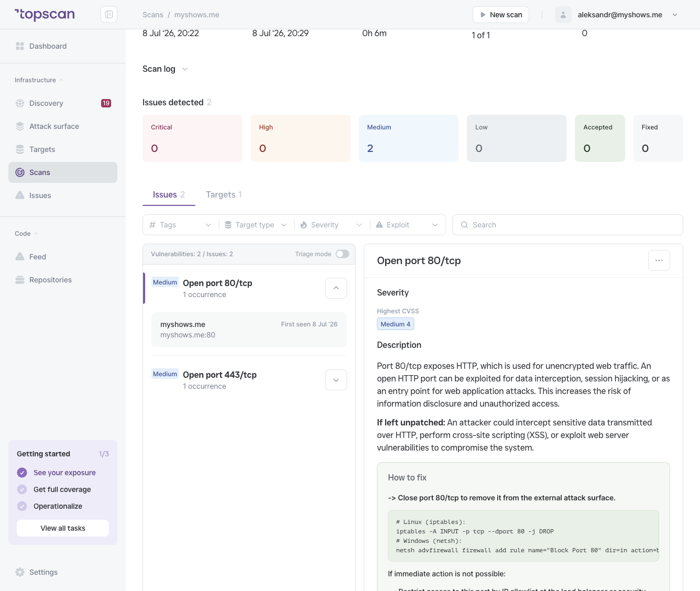Select the myshows.me:80 occurrence row
The width and height of the screenshot is (700, 591).
[249, 330]
